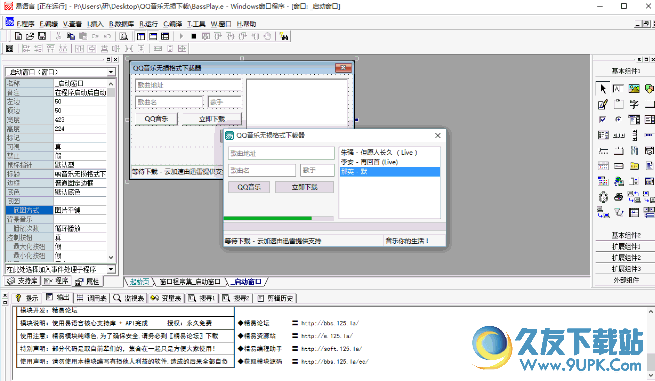Expand the 扩展组件3 section

626,269
